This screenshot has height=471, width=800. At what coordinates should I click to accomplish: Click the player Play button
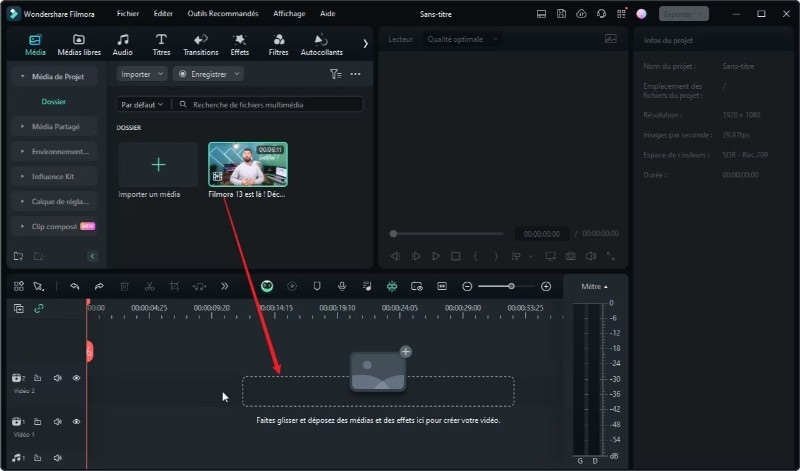[436, 256]
